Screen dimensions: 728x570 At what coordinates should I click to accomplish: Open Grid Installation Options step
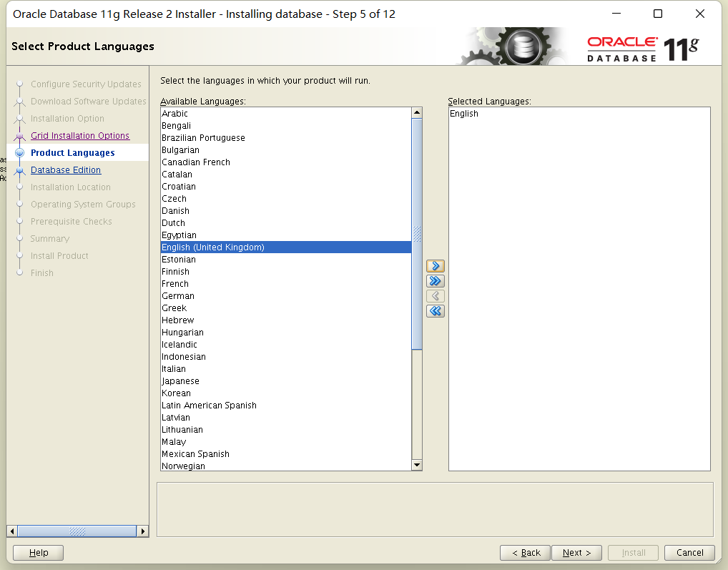[80, 136]
